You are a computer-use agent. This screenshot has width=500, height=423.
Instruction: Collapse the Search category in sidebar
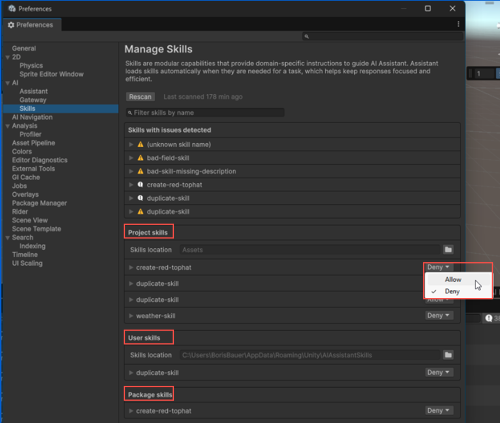(7, 238)
